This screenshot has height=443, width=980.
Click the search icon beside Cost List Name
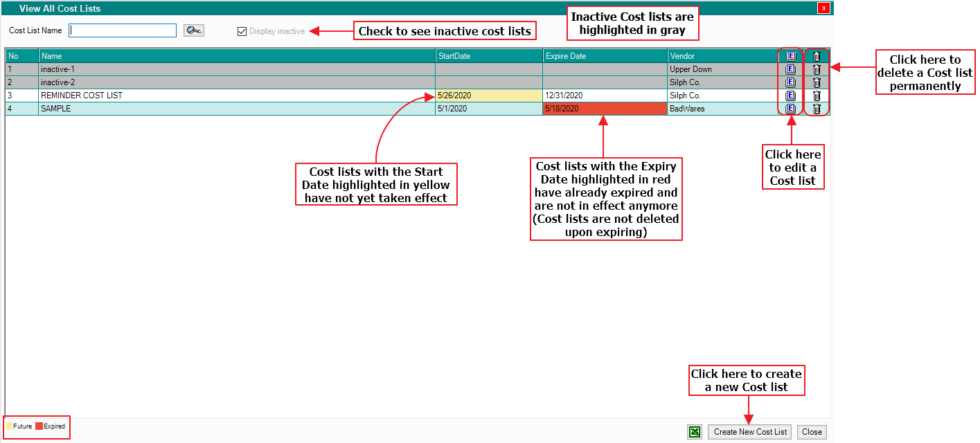coord(193,30)
